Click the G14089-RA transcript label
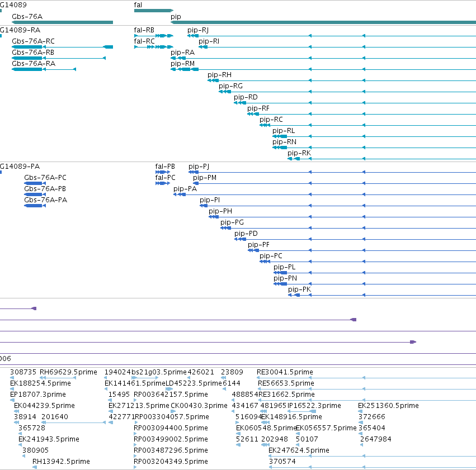Viewport: 476px width, 470px height. (x=20, y=30)
